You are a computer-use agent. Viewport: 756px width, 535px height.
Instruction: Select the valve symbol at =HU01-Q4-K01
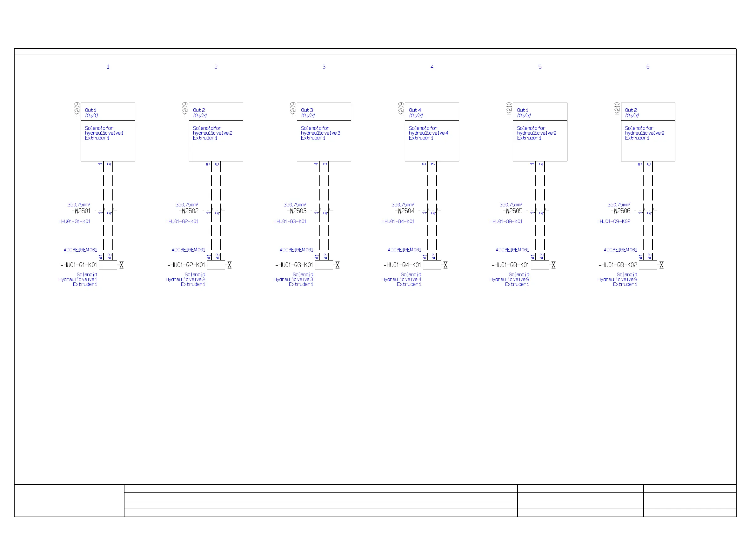[x=445, y=265]
